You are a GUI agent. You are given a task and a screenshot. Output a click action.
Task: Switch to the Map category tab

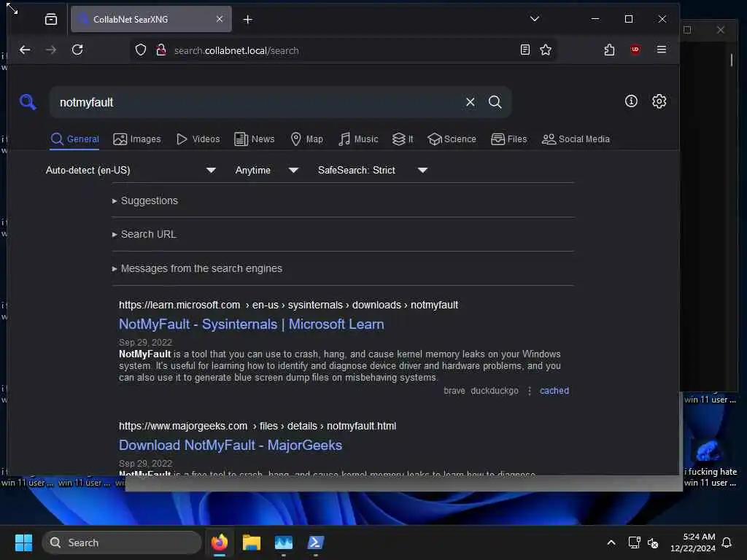point(306,139)
